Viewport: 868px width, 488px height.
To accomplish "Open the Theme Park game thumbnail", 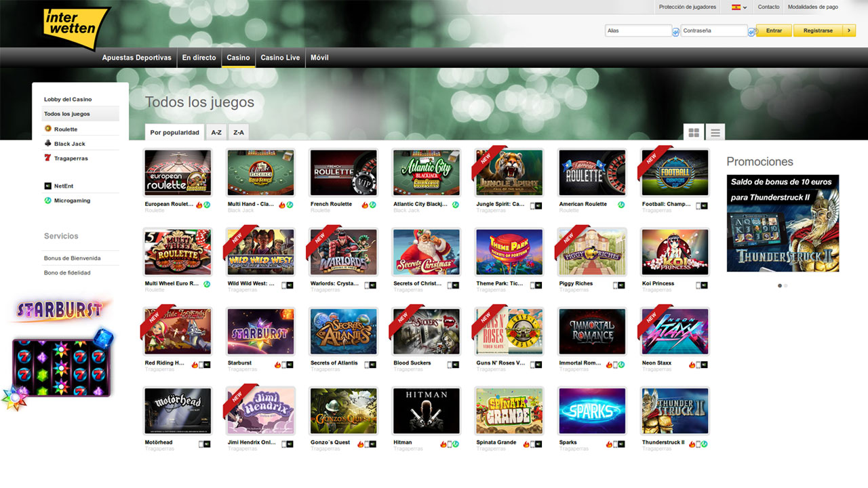I will [x=509, y=252].
